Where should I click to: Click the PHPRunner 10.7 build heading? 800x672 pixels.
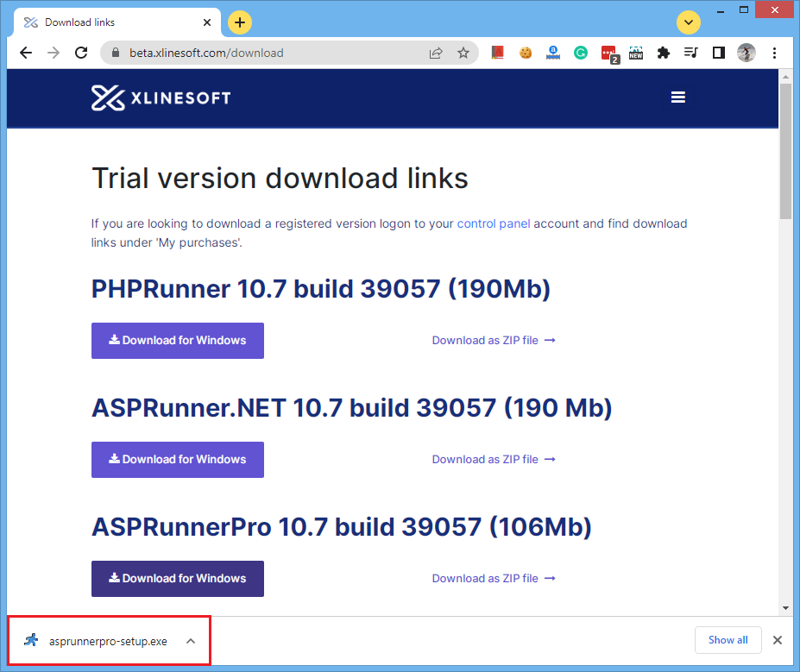tap(320, 289)
